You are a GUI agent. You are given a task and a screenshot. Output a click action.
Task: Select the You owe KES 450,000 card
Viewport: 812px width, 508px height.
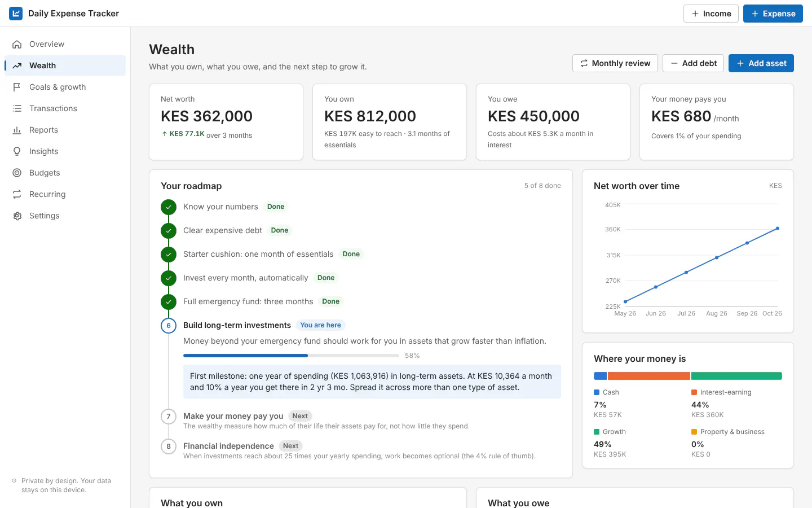click(x=553, y=122)
